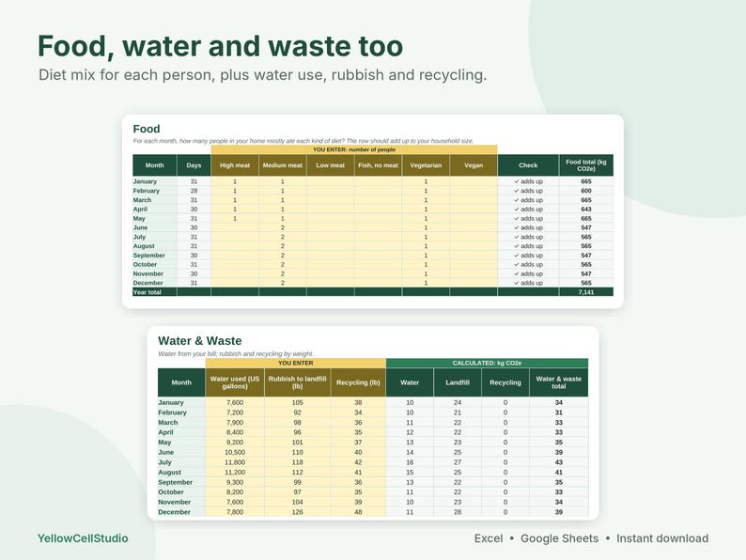The image size is (746, 560).
Task: Click April's food total 643
Action: [586, 209]
